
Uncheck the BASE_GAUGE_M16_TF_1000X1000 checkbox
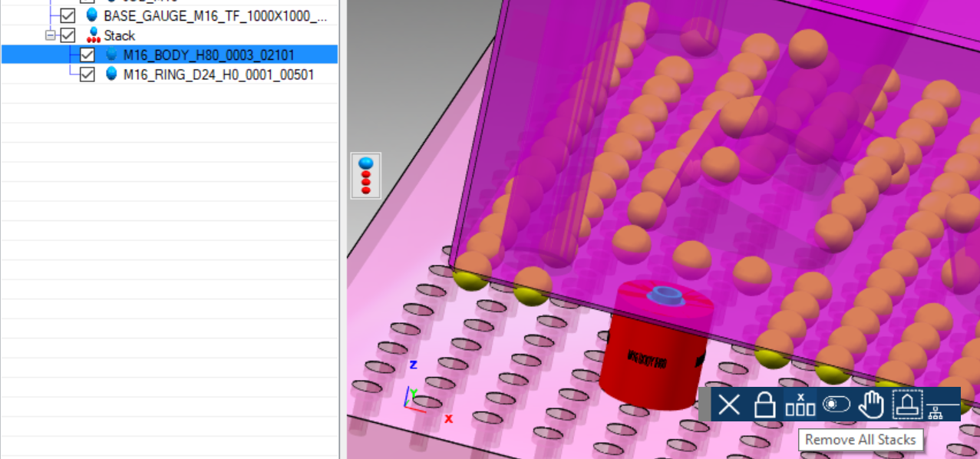(68, 15)
